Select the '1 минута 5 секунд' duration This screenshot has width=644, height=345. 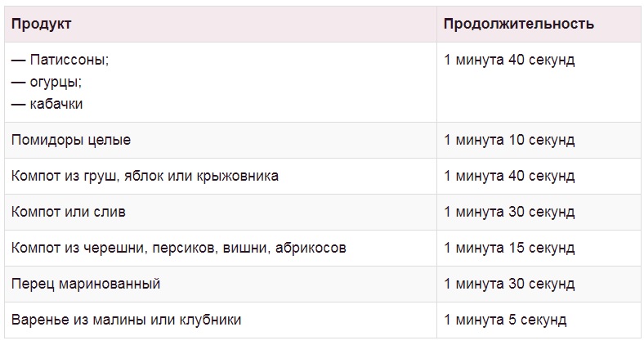(x=505, y=320)
